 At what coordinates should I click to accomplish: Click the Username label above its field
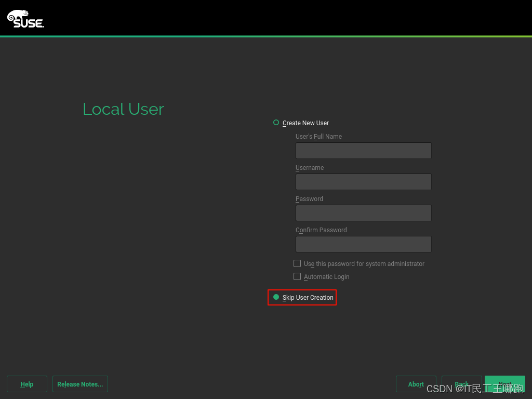point(310,167)
